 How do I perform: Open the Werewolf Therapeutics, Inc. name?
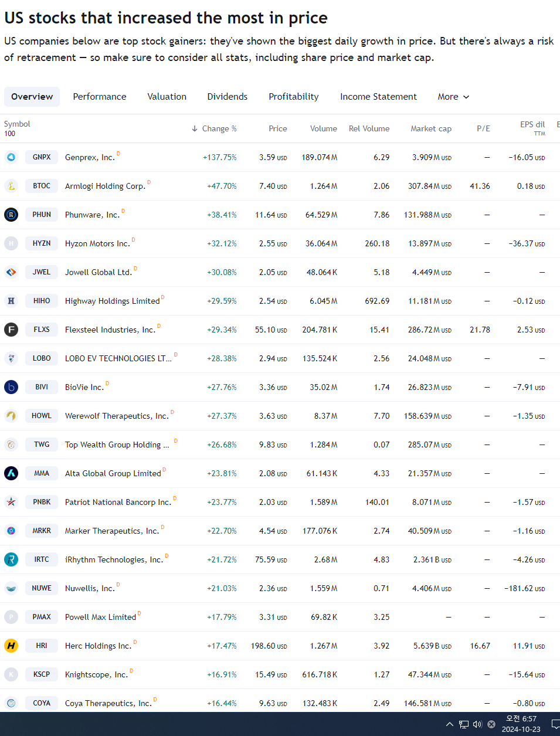pos(117,416)
